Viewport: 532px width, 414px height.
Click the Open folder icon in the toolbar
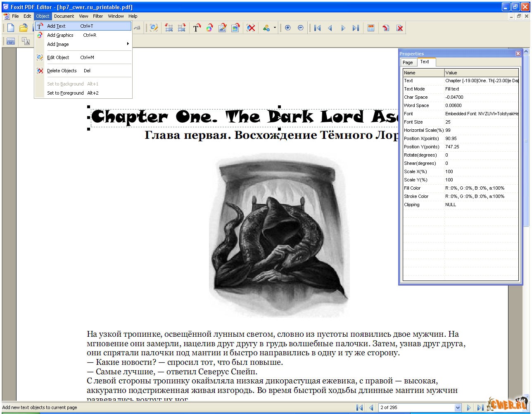tap(24, 28)
